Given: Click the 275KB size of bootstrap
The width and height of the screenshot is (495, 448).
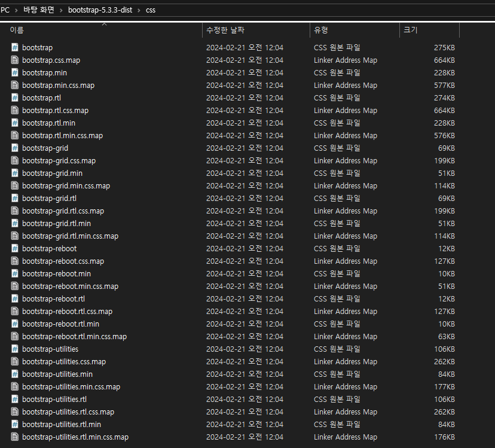Looking at the screenshot, I should (x=444, y=47).
